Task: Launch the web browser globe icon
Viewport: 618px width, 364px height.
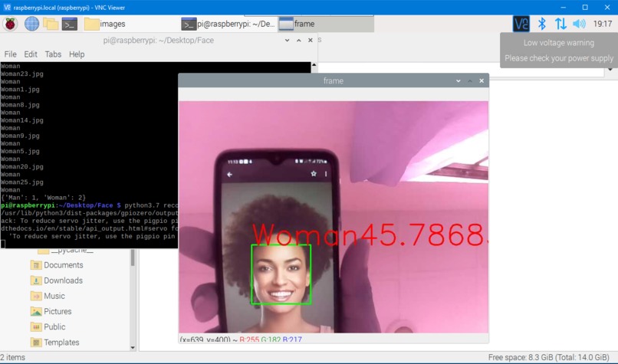Action: 31,24
